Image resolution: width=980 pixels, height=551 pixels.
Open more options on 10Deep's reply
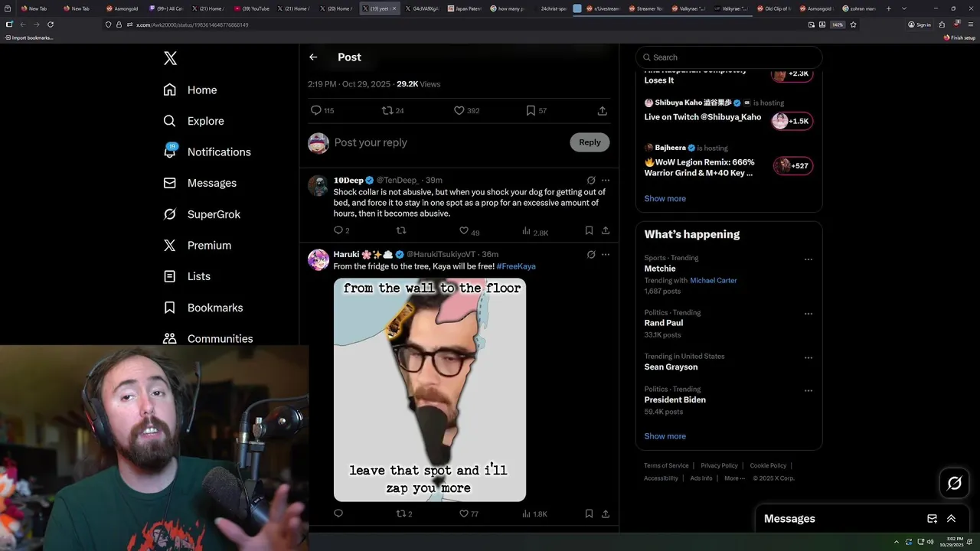(x=606, y=181)
